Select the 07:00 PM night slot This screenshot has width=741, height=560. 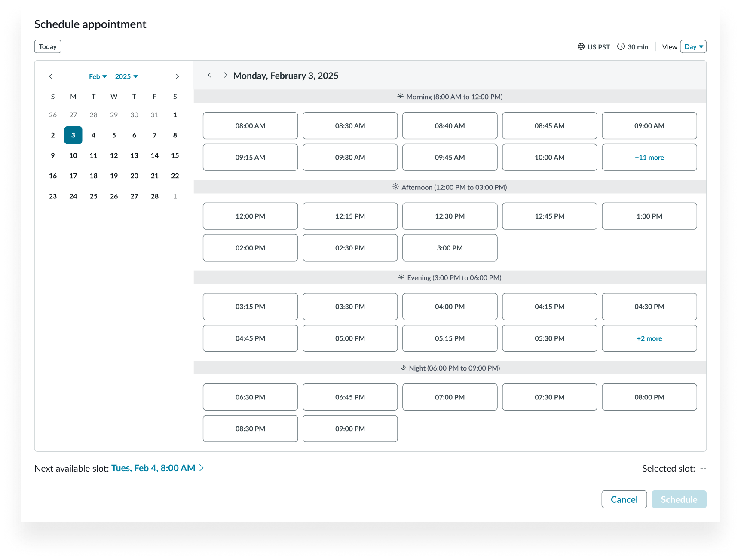450,397
